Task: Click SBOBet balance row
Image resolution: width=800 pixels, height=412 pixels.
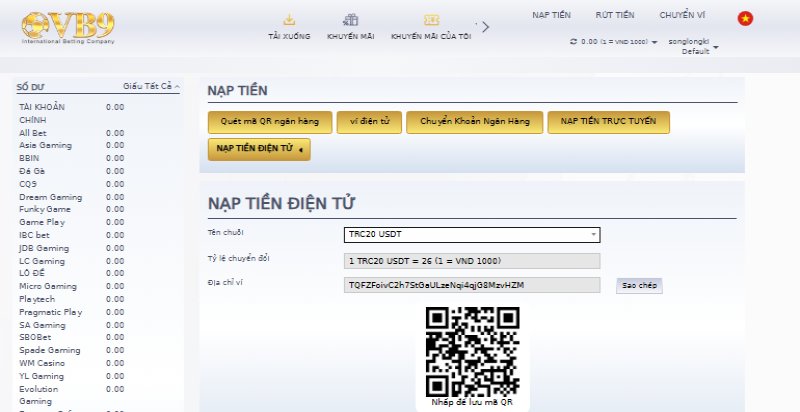Action: tap(71, 337)
